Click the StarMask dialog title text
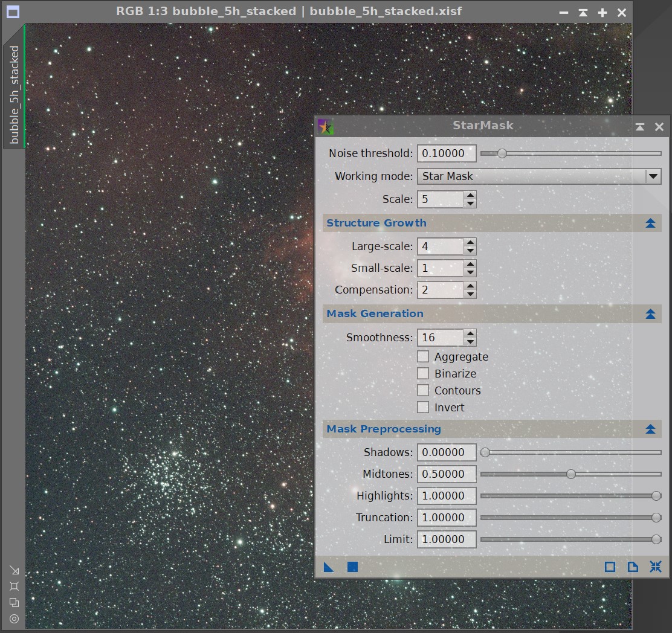Image resolution: width=672 pixels, height=633 pixels. click(483, 126)
